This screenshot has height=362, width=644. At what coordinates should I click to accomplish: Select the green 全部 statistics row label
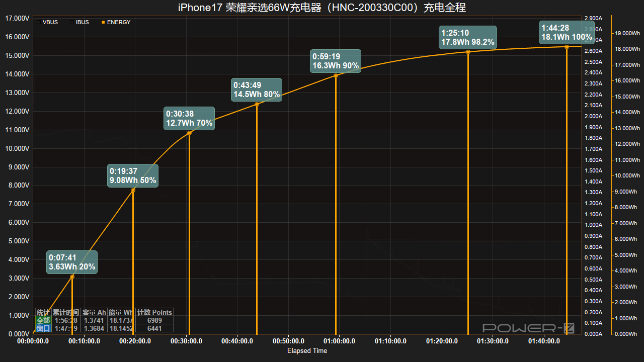pos(43,320)
